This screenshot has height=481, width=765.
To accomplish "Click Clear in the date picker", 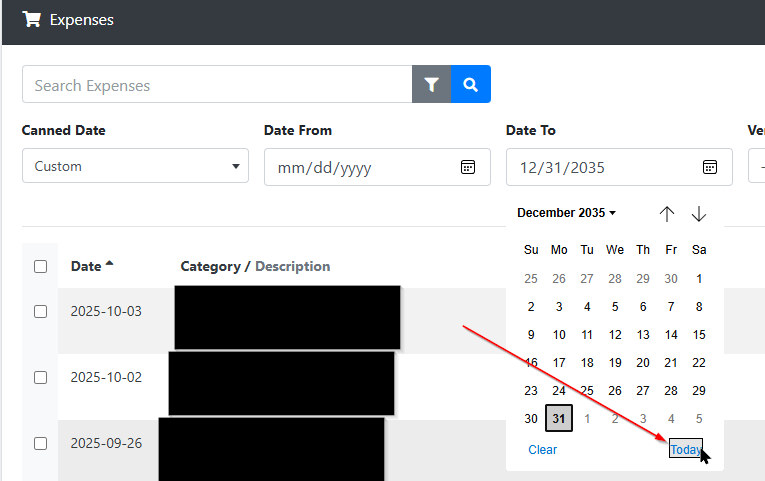I will (542, 450).
